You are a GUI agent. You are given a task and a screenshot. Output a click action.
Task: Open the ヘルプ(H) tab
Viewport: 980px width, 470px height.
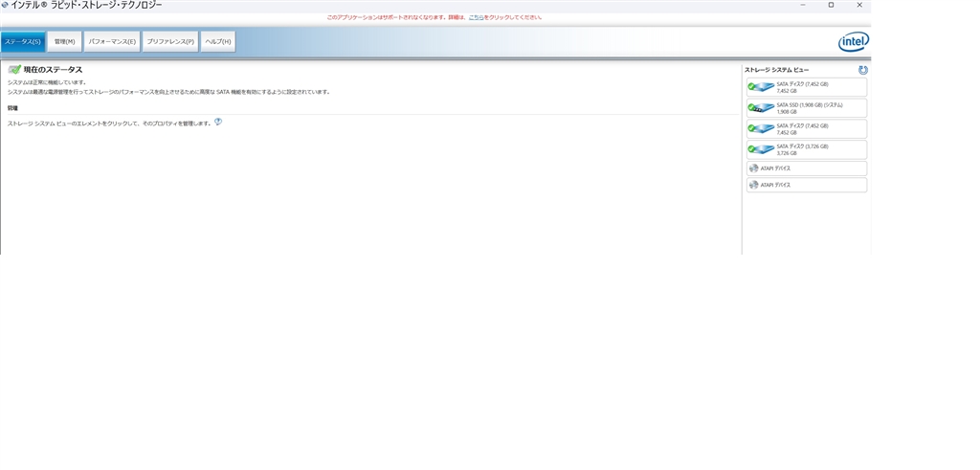[218, 42]
